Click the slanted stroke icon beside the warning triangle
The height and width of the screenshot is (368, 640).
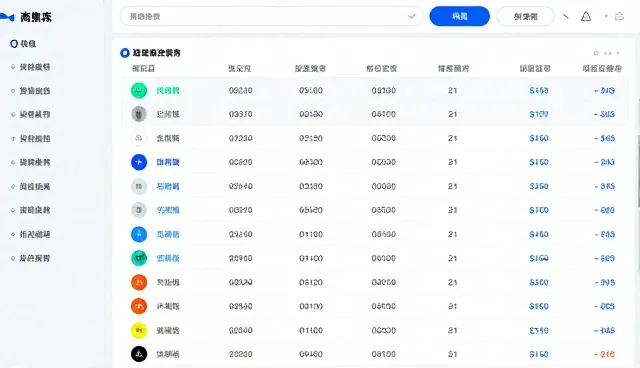566,16
